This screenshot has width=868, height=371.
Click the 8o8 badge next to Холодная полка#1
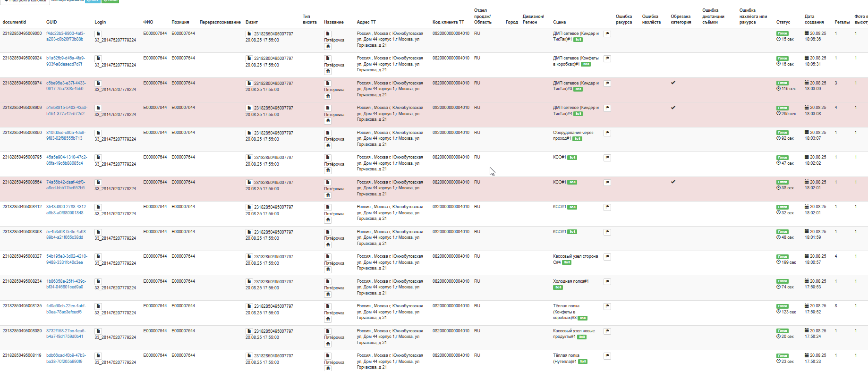tap(558, 287)
